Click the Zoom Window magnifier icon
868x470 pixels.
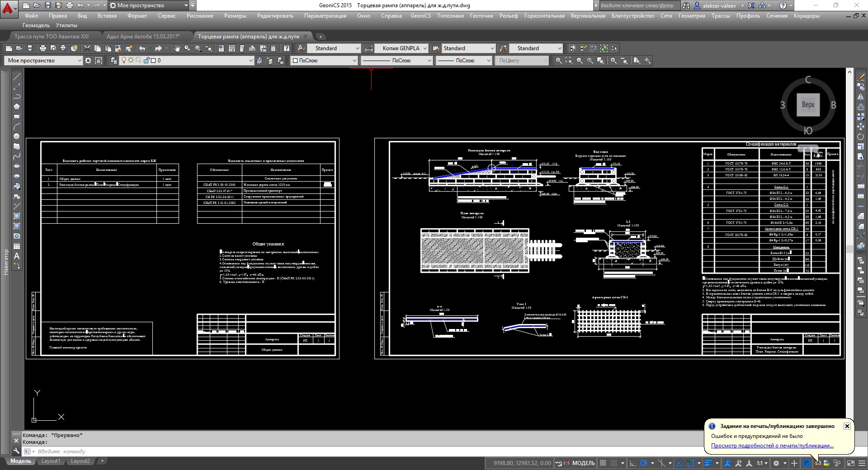tap(559, 61)
